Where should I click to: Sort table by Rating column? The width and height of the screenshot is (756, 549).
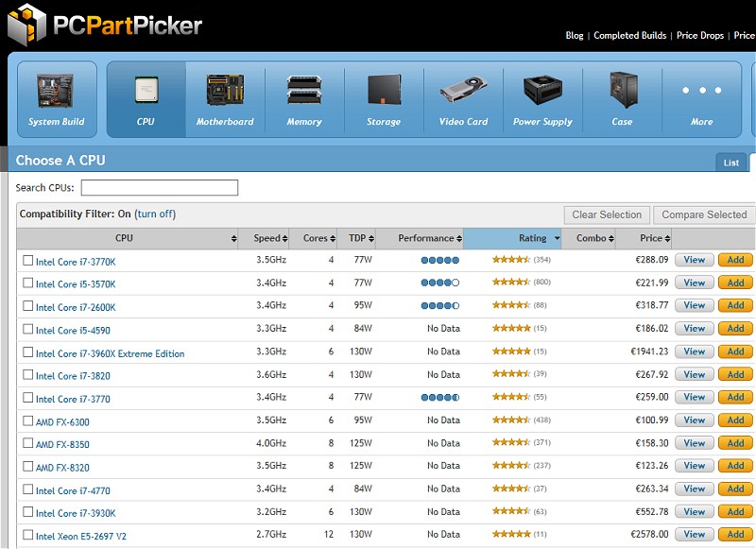coord(512,238)
